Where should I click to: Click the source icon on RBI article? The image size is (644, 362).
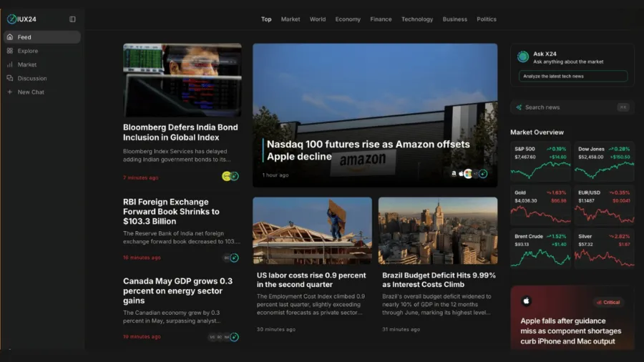(x=234, y=258)
